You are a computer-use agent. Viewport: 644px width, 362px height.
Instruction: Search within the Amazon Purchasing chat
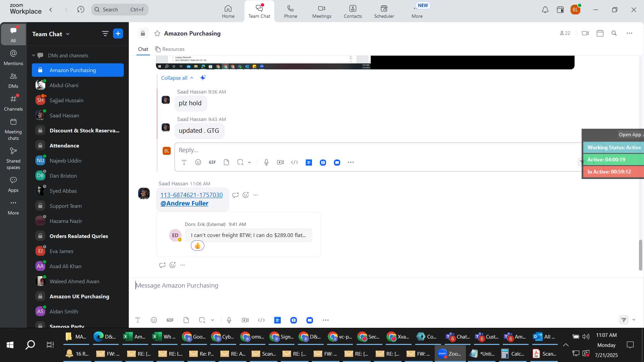tap(614, 33)
